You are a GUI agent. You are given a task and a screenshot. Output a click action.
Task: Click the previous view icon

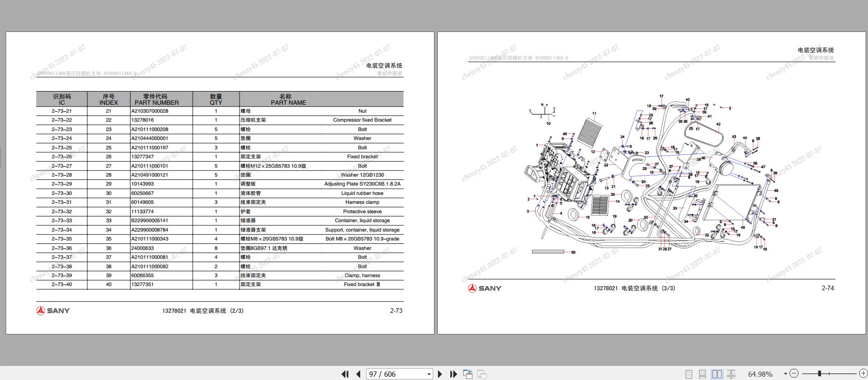(468, 374)
